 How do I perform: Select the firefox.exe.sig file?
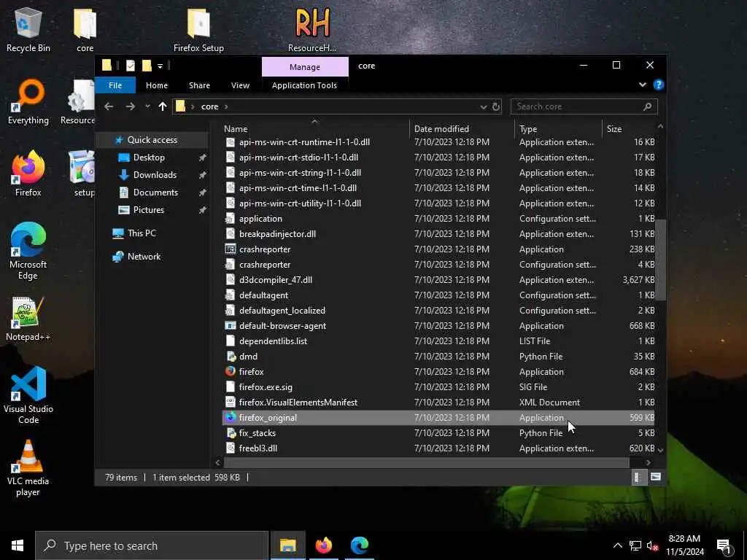[438, 387]
